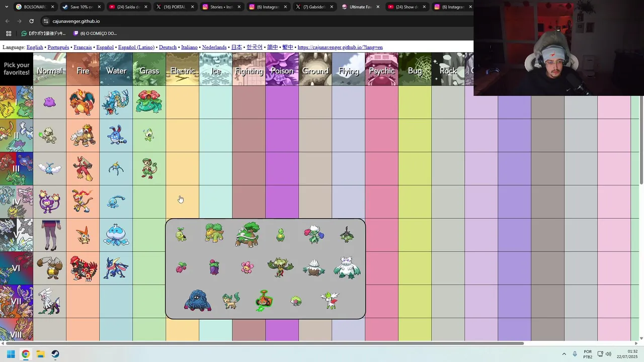This screenshot has width=644, height=362.
Task: Open Steam from the taskbar
Action: 55,354
